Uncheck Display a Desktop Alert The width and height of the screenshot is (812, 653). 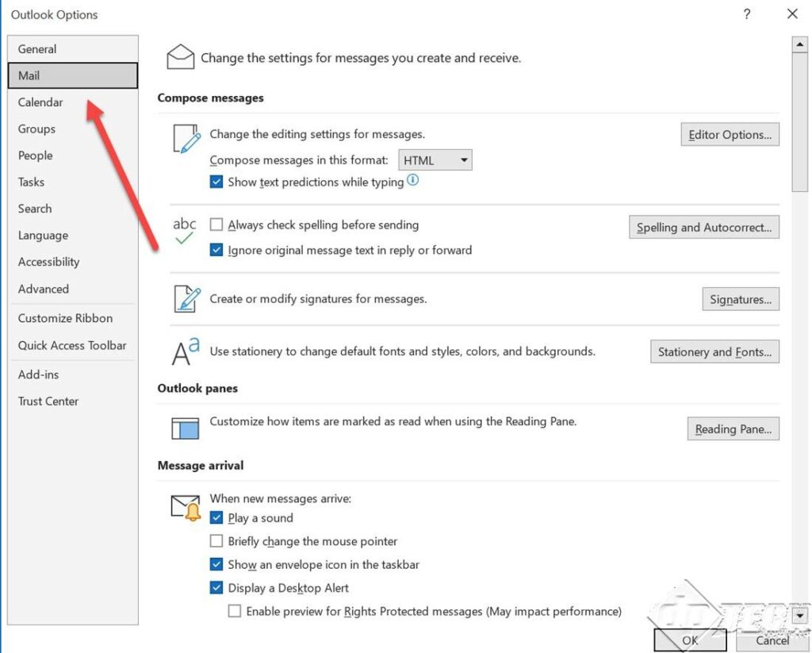[216, 588]
